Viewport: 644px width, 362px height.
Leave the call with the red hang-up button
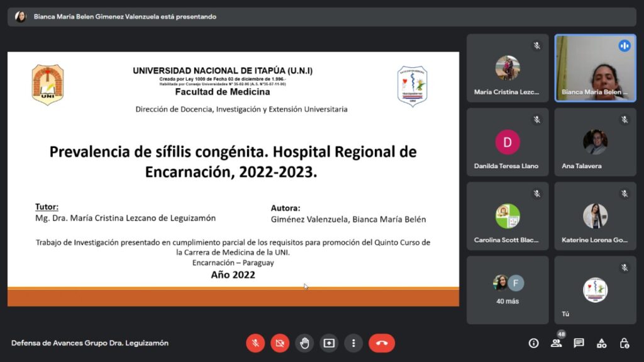pyautogui.click(x=382, y=343)
